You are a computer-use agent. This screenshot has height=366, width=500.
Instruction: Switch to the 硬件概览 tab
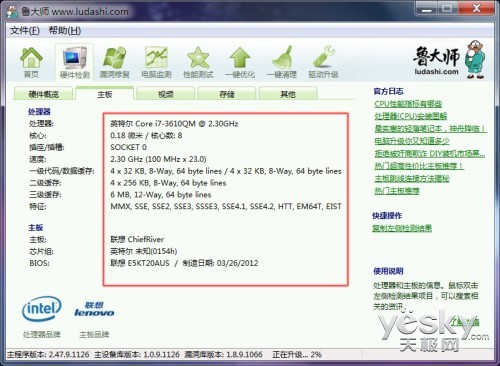[x=43, y=94]
